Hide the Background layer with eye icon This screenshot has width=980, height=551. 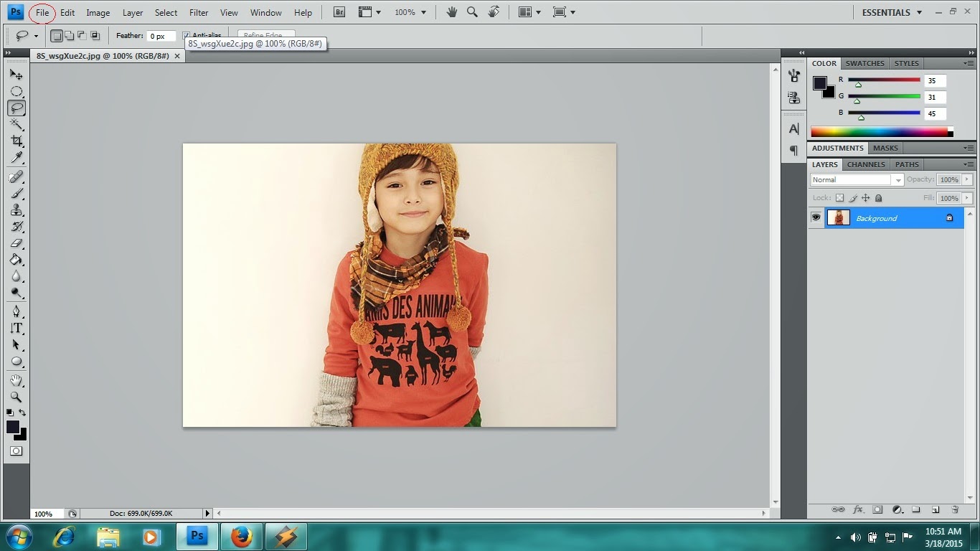[816, 217]
